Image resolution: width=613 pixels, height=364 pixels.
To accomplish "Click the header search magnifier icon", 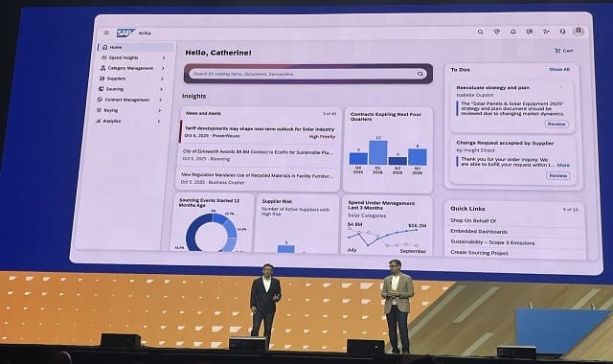I will (x=481, y=32).
